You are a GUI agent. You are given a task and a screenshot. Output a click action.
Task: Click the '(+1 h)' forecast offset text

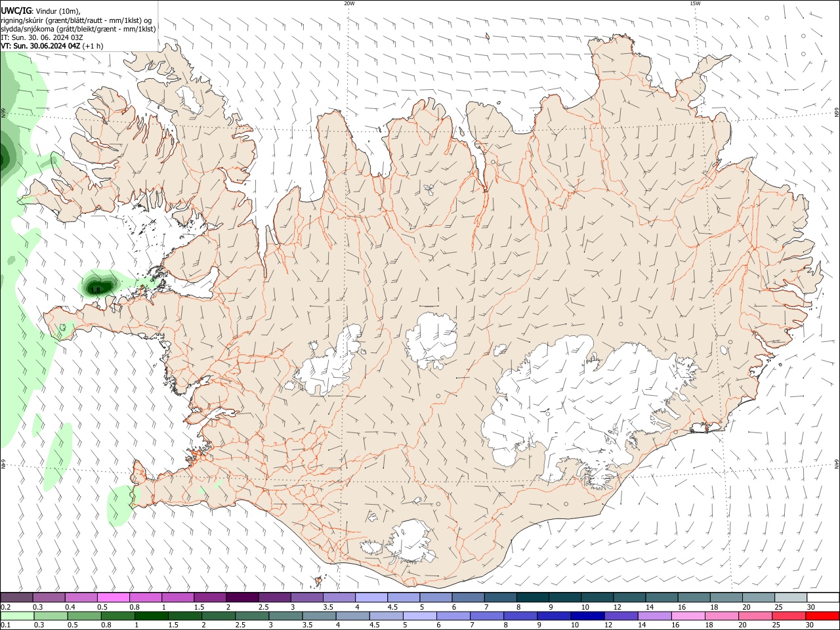click(93, 46)
